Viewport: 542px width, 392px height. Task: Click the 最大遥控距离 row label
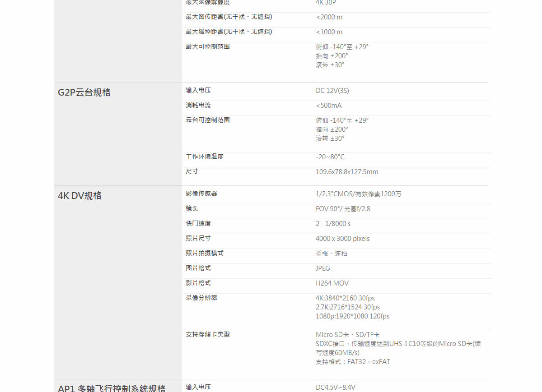pyautogui.click(x=229, y=32)
